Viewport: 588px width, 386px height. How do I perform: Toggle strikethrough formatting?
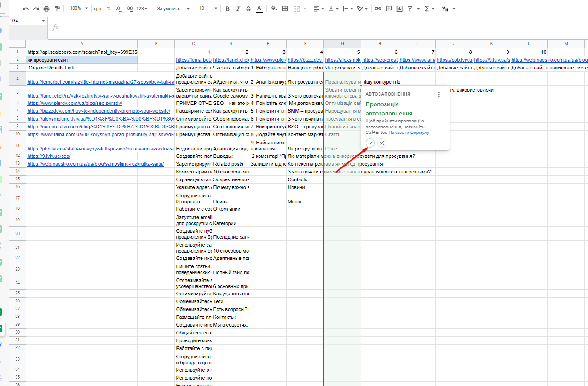248,9
